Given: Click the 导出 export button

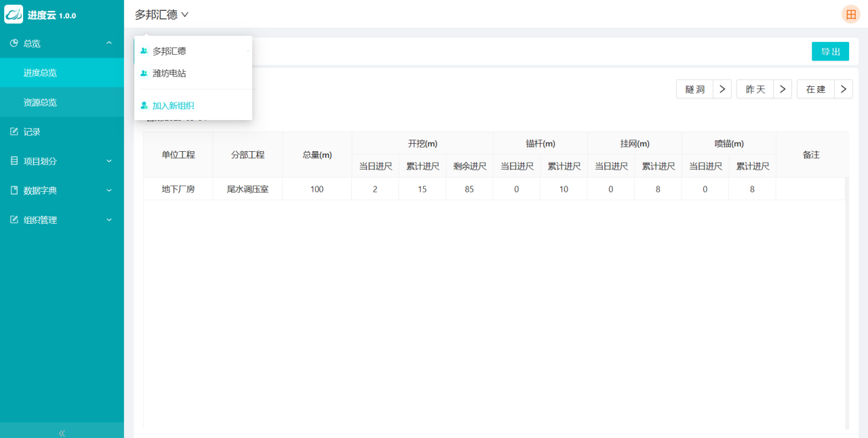Looking at the screenshot, I should point(830,52).
